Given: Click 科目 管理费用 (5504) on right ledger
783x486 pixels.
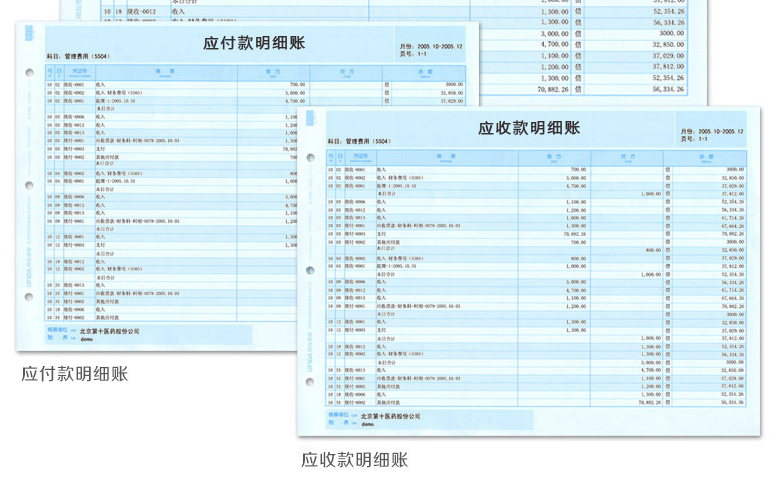Looking at the screenshot, I should click(360, 142).
